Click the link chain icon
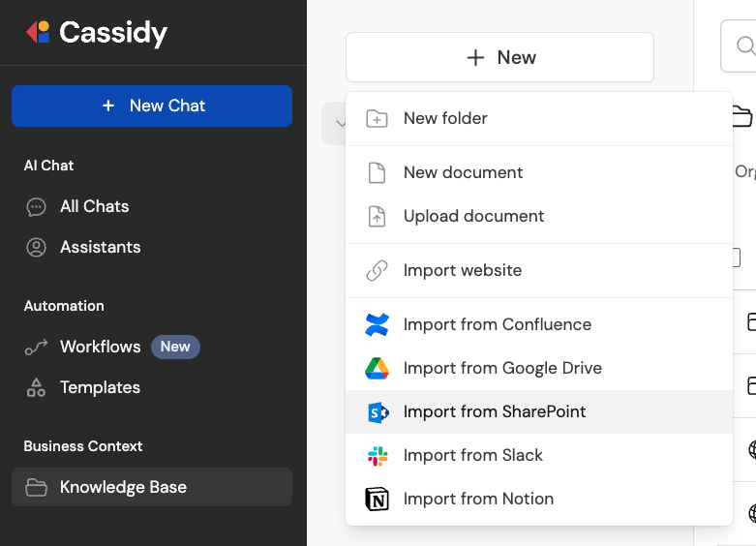756x546 pixels. (377, 271)
